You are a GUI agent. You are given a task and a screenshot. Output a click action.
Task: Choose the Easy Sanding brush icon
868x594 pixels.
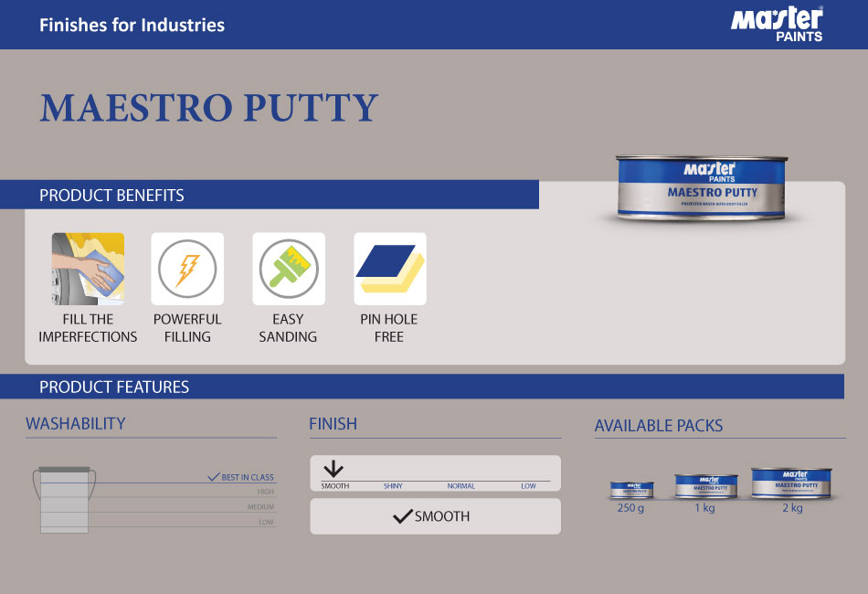(x=289, y=269)
